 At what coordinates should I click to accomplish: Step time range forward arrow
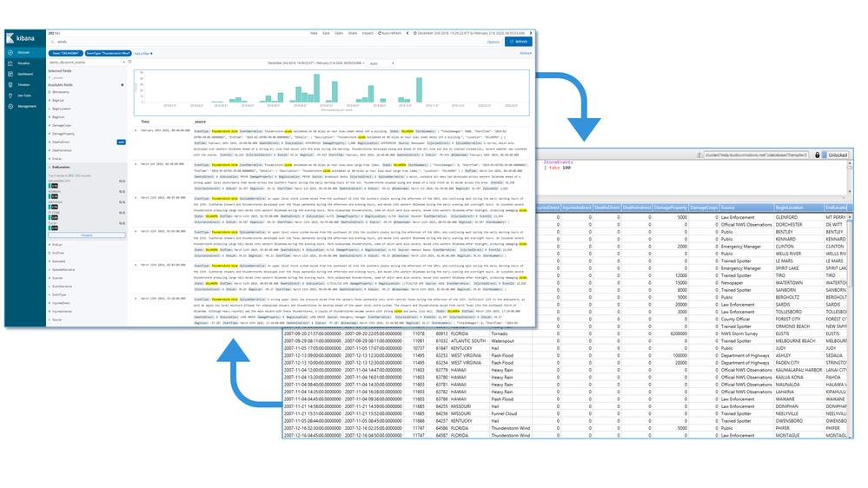click(x=530, y=33)
